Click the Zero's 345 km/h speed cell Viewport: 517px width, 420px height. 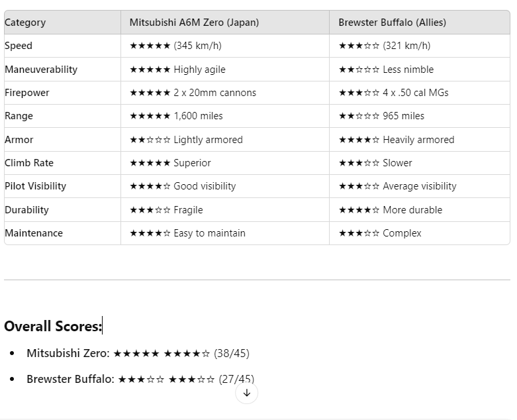click(225, 46)
